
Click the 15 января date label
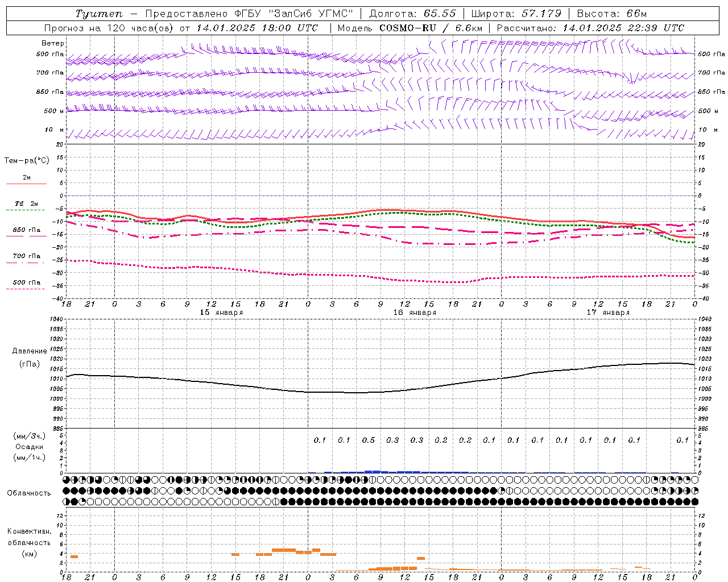(x=221, y=313)
